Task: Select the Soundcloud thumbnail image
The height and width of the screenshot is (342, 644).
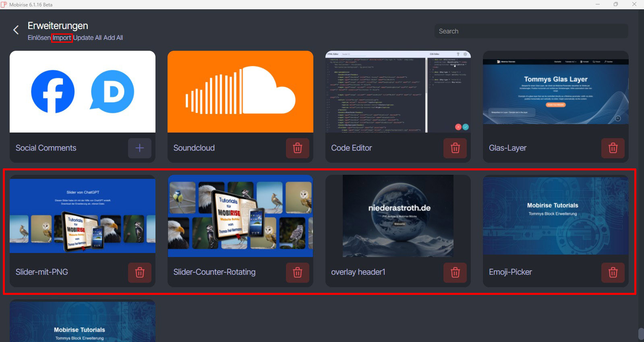Action: 240,91
